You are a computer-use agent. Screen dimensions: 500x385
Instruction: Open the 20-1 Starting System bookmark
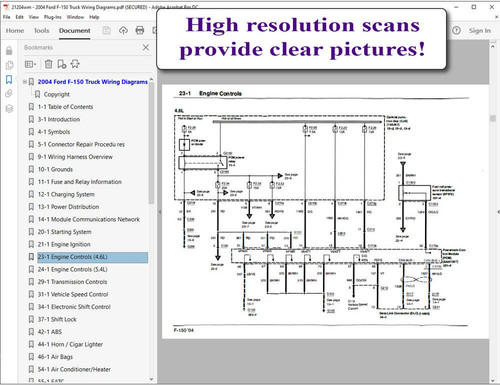(x=64, y=232)
